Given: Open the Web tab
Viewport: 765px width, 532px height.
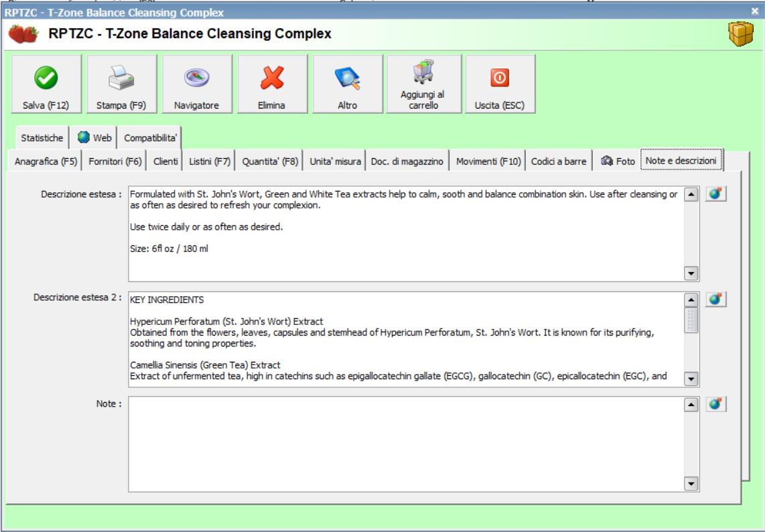Looking at the screenshot, I should 94,137.
